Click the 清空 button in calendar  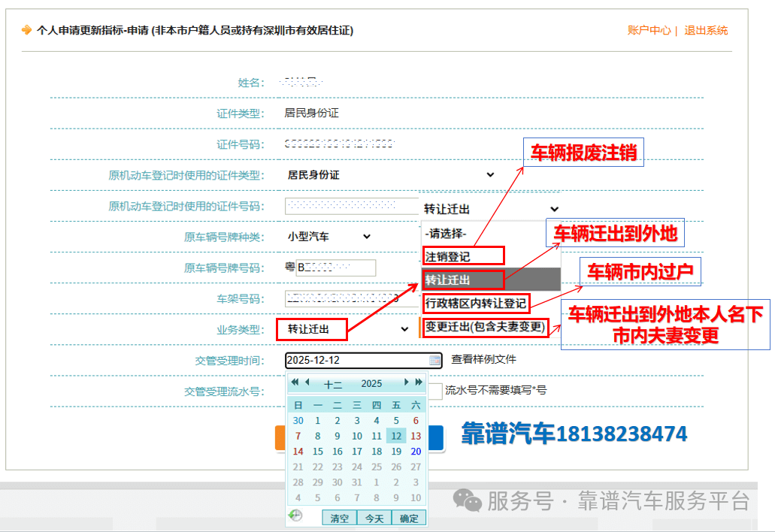coord(340,518)
